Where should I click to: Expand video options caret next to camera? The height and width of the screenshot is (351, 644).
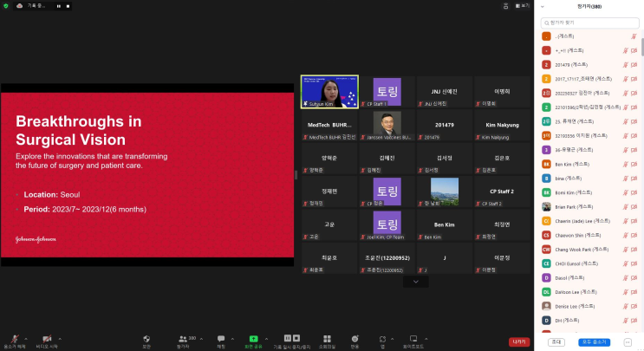60,339
